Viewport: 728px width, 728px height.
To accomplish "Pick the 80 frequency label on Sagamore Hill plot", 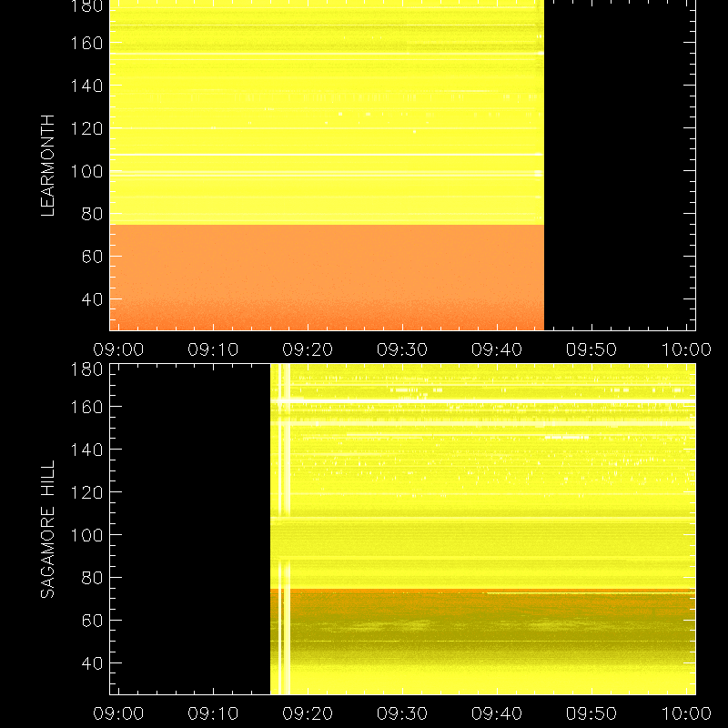I will [x=93, y=578].
